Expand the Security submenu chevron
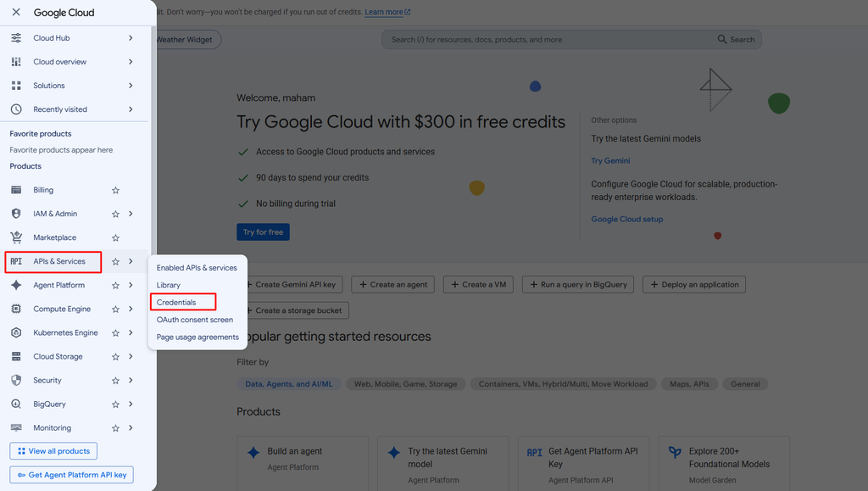 [x=131, y=380]
